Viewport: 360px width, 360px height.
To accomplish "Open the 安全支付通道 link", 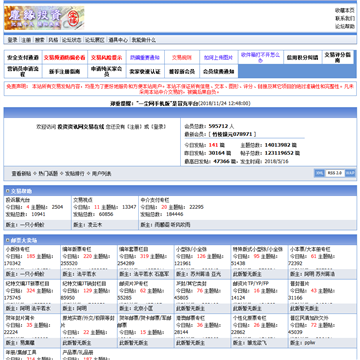I will [x=23, y=57].
